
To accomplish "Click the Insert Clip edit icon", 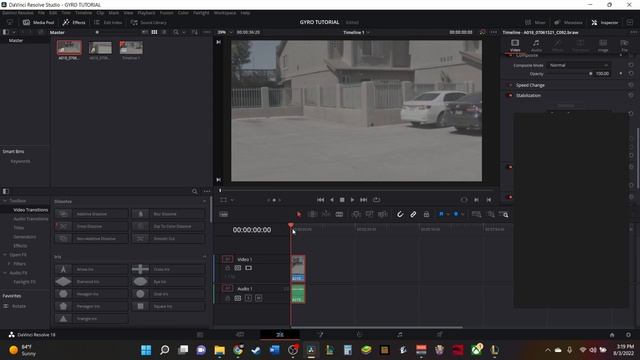I will tap(356, 214).
